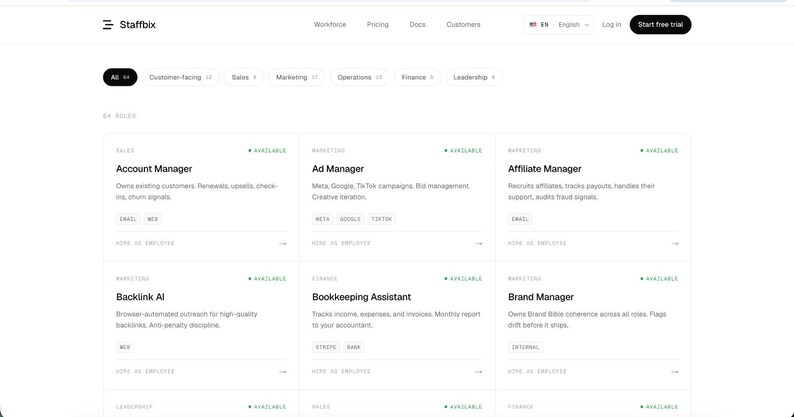Open the Brand Manager role title
Viewport: 794px width, 417px height.
pyautogui.click(x=541, y=297)
